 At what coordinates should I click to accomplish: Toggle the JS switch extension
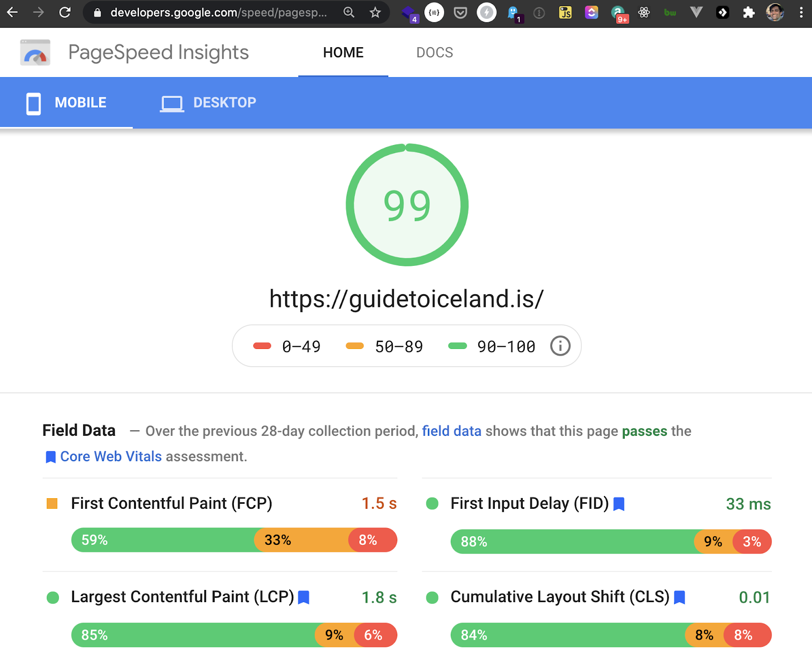click(565, 12)
